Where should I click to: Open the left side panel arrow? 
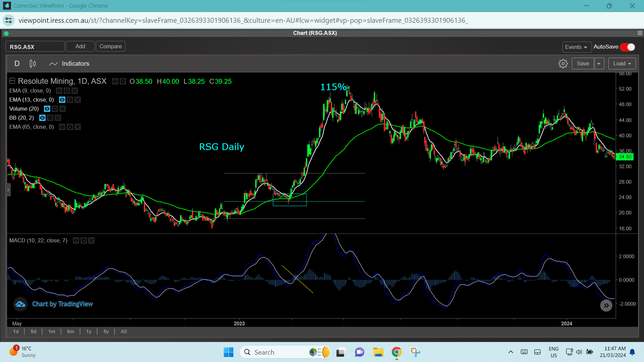click(8, 190)
